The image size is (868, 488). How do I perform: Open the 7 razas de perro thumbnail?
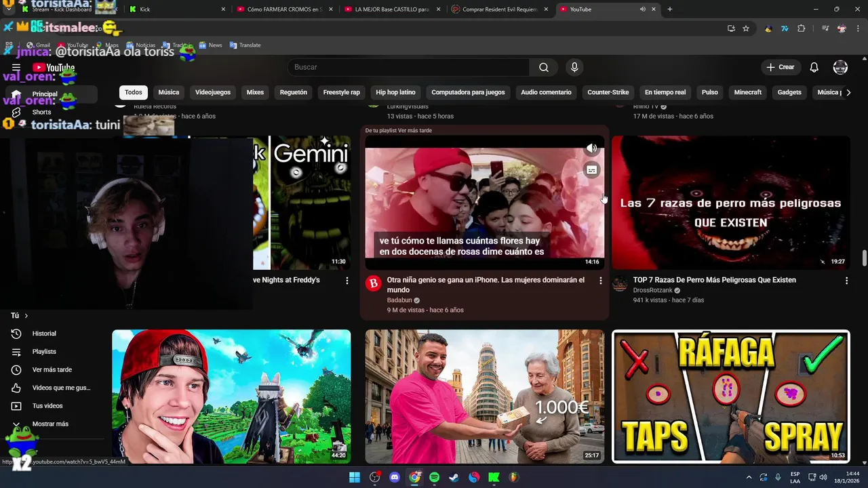[x=731, y=203]
